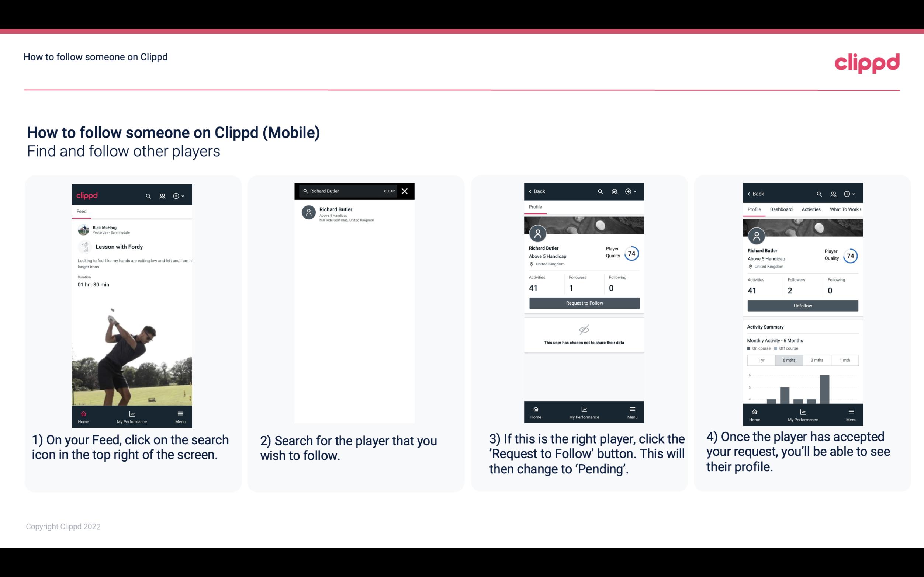Screen dimensions: 924x577
Task: Click the '6 mths' activity filter toggle
Action: click(788, 359)
